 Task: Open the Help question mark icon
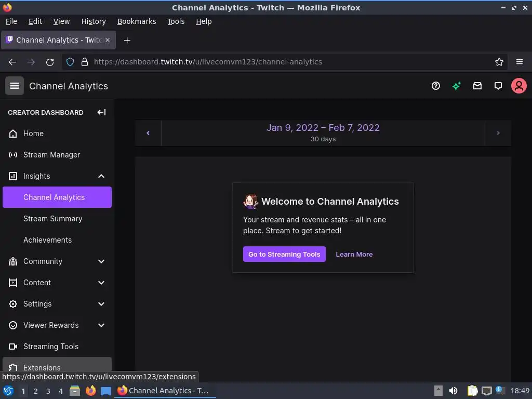click(x=436, y=86)
